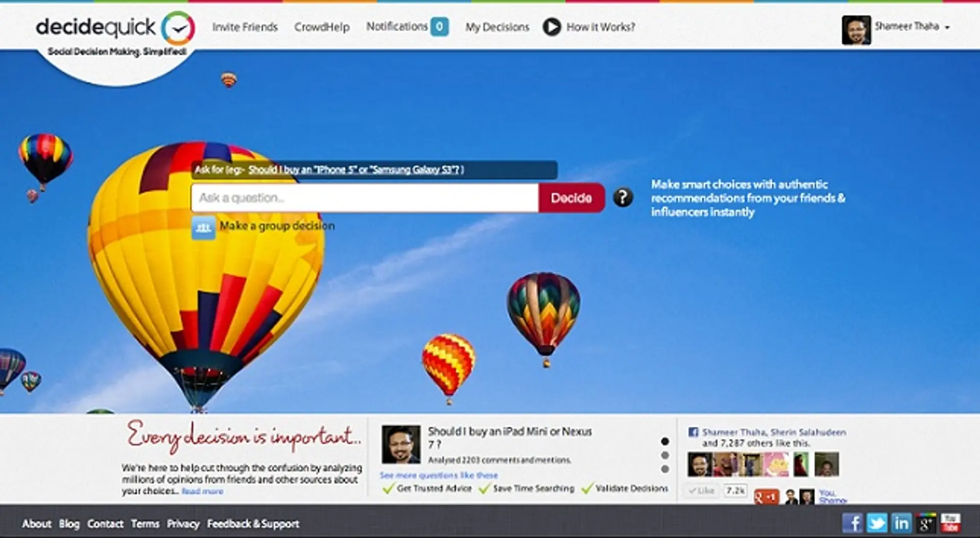Click See more questions like these
Viewport: 980px width, 538px height.
tap(438, 475)
